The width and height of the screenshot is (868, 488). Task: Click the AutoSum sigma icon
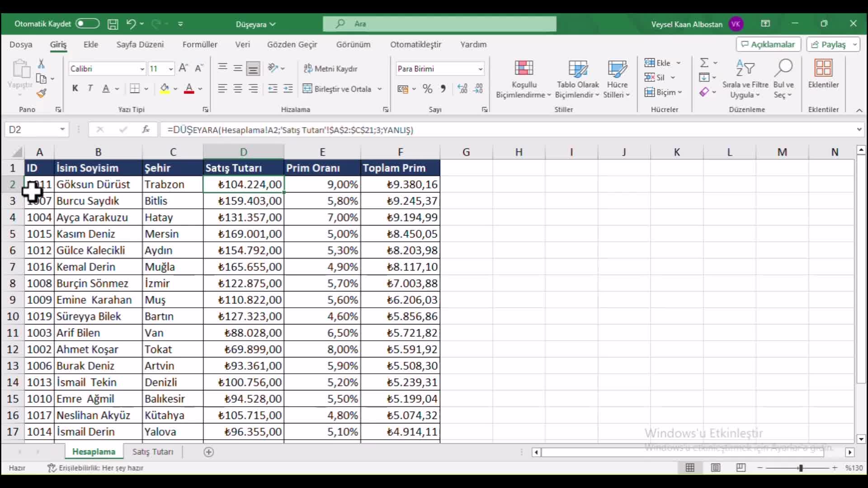point(704,63)
